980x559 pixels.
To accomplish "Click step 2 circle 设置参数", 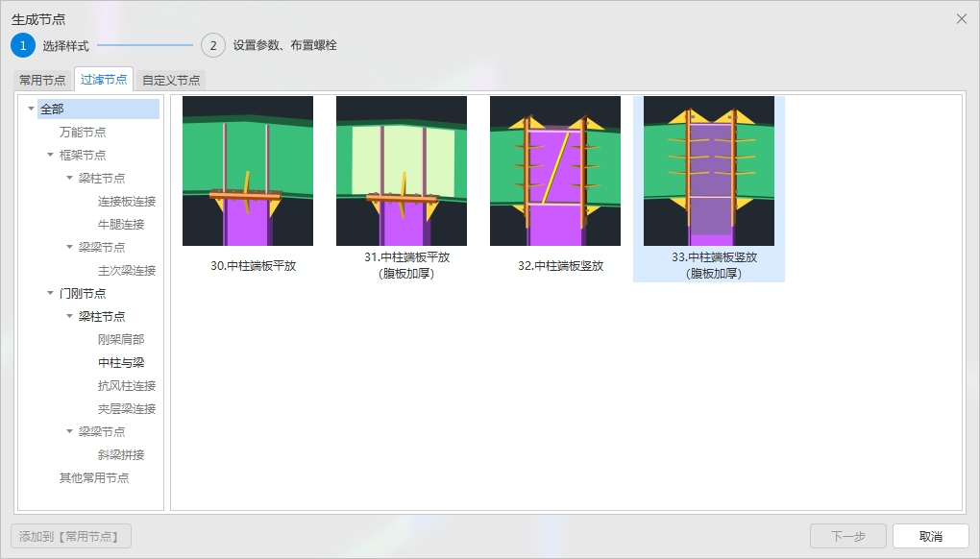I will 213,45.
